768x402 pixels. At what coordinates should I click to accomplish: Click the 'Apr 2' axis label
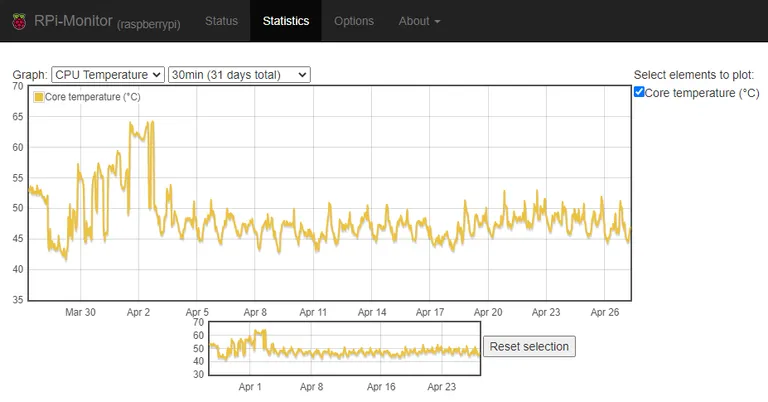click(x=138, y=312)
